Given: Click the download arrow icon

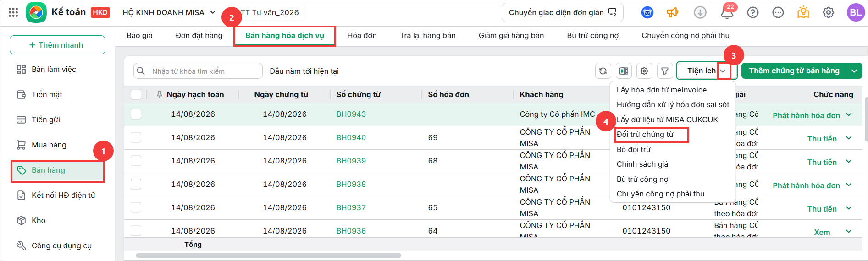Looking at the screenshot, I should point(700,13).
